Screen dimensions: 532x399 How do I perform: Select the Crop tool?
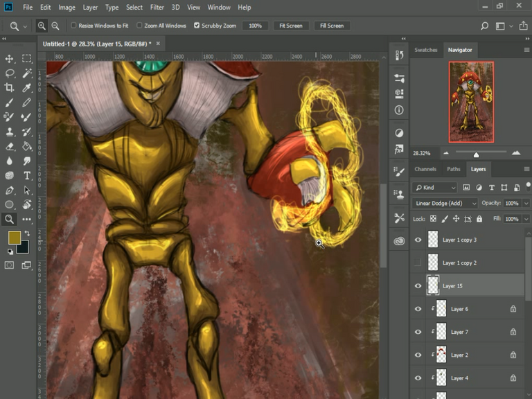[x=9, y=87]
